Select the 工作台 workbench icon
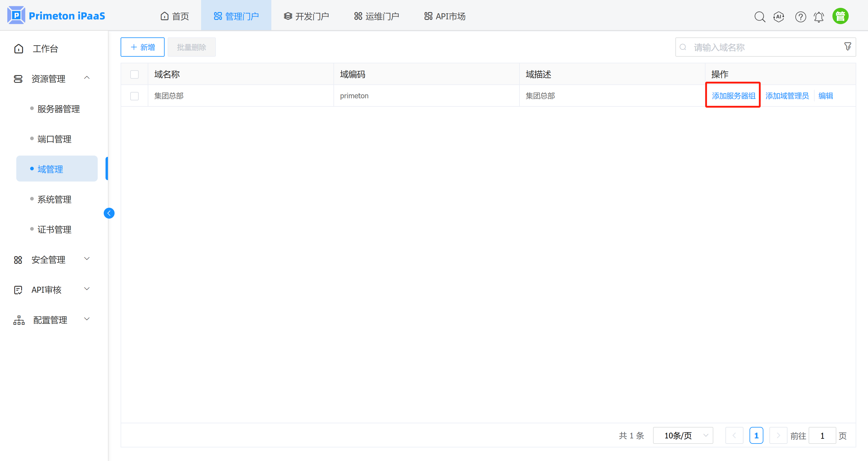Image resolution: width=868 pixels, height=461 pixels. [x=18, y=49]
